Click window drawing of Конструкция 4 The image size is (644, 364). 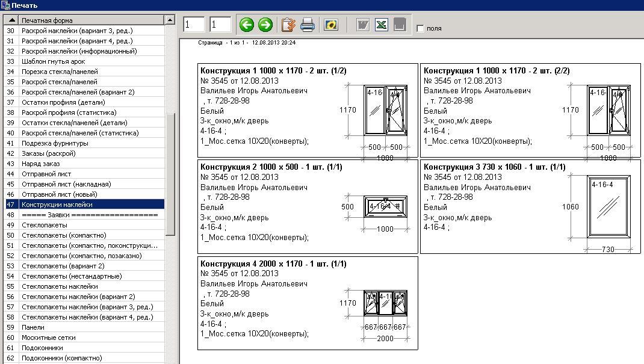[x=385, y=303]
